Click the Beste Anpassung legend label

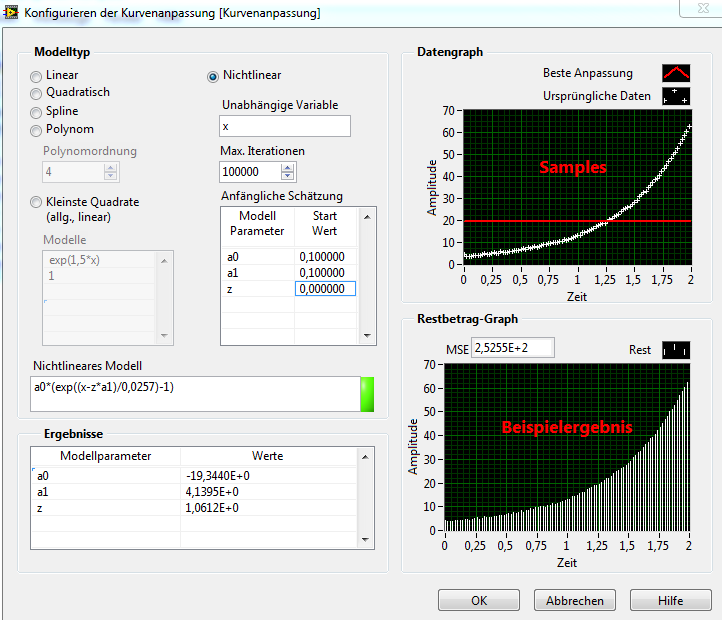click(588, 73)
